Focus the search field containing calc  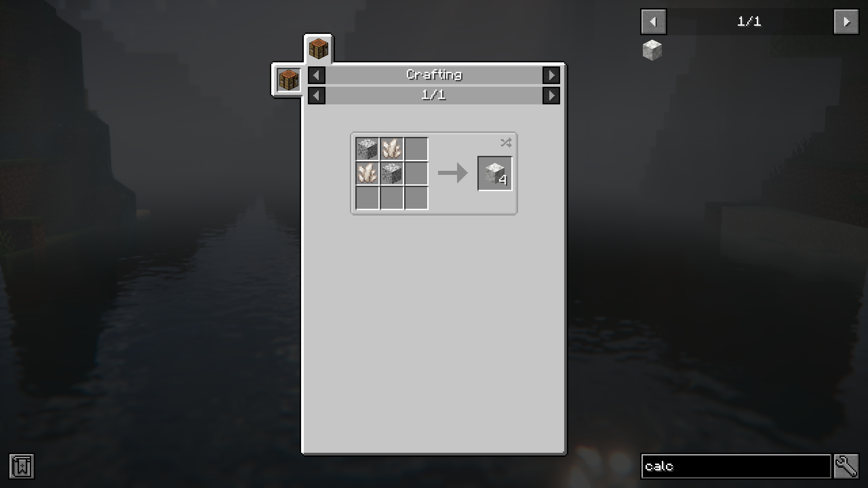(736, 466)
